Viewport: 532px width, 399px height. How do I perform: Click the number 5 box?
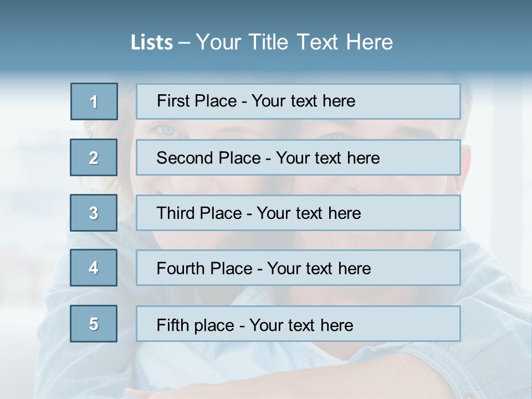tap(94, 323)
